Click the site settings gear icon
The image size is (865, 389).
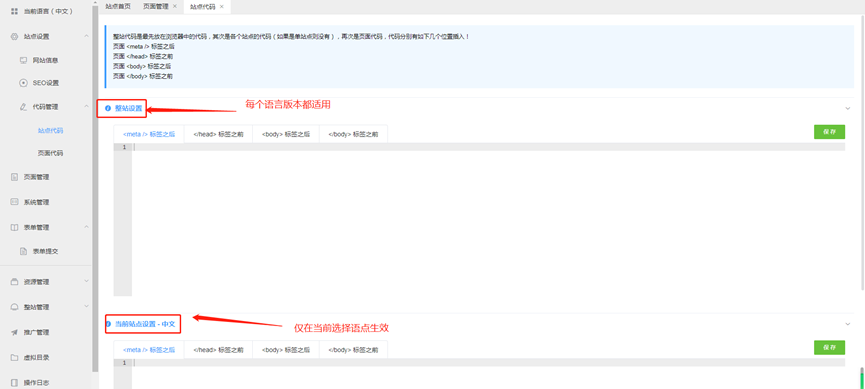(14, 36)
